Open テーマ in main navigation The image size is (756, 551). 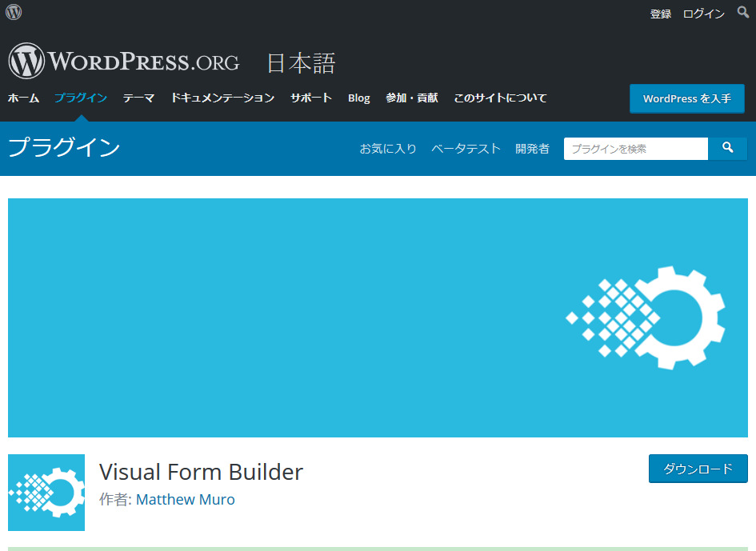(139, 98)
